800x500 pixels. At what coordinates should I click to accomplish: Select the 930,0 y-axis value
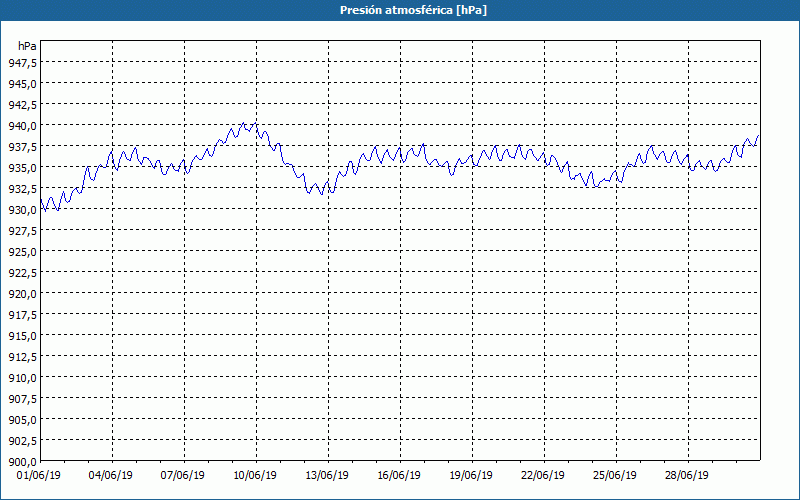pos(22,210)
